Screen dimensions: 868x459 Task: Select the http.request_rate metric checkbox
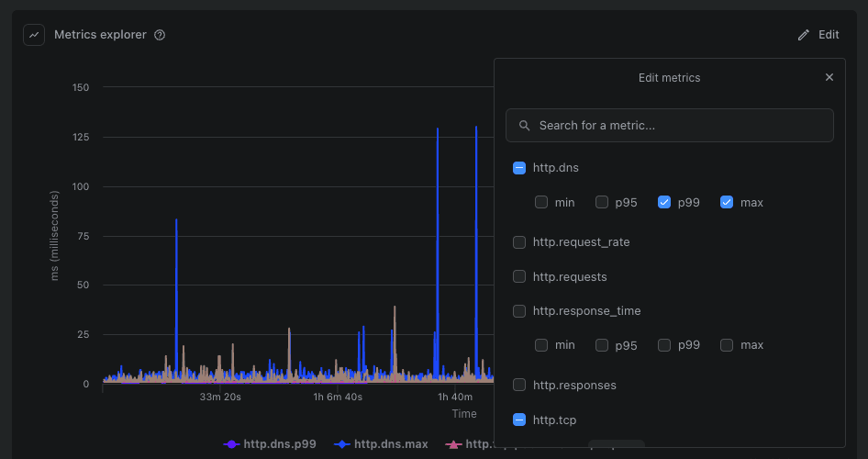click(x=519, y=242)
